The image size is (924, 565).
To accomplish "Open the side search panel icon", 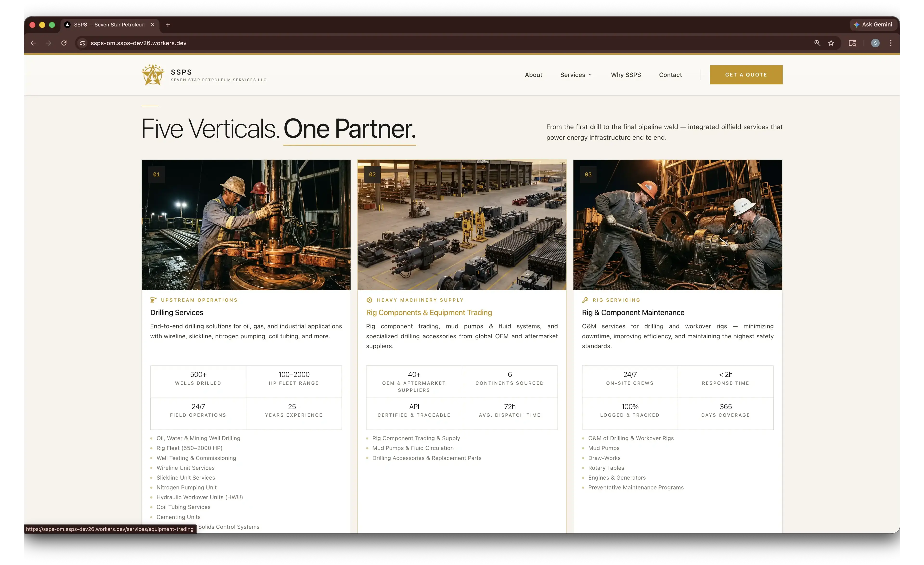I will (x=852, y=43).
